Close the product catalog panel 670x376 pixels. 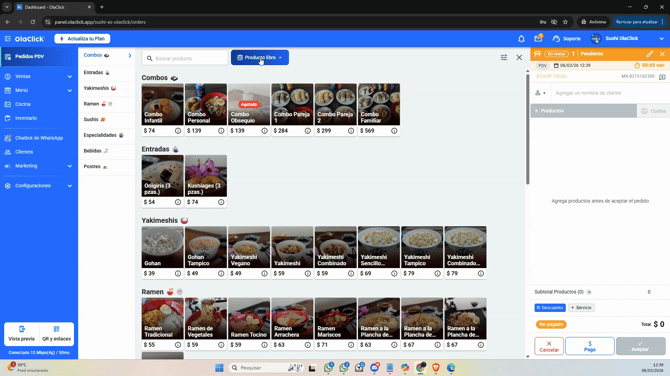click(x=519, y=57)
